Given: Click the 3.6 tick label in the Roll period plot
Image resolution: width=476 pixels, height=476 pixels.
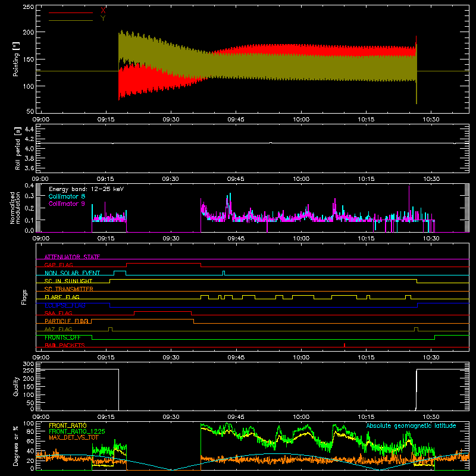Looking at the screenshot, I should [29, 168].
